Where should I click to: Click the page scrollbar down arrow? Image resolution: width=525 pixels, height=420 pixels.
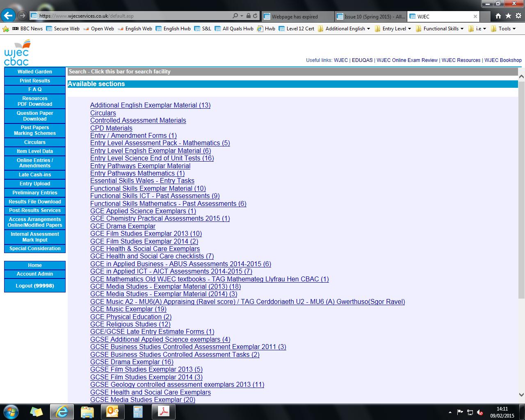[521, 395]
